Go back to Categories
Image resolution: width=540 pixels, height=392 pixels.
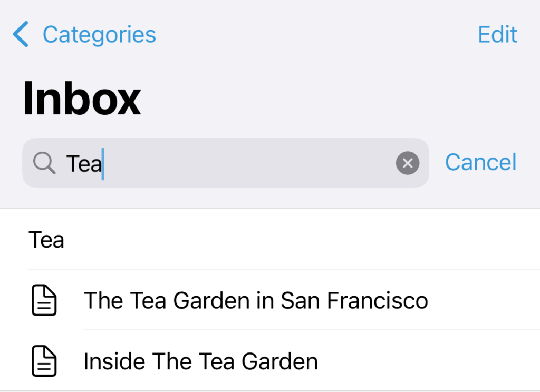(x=84, y=34)
